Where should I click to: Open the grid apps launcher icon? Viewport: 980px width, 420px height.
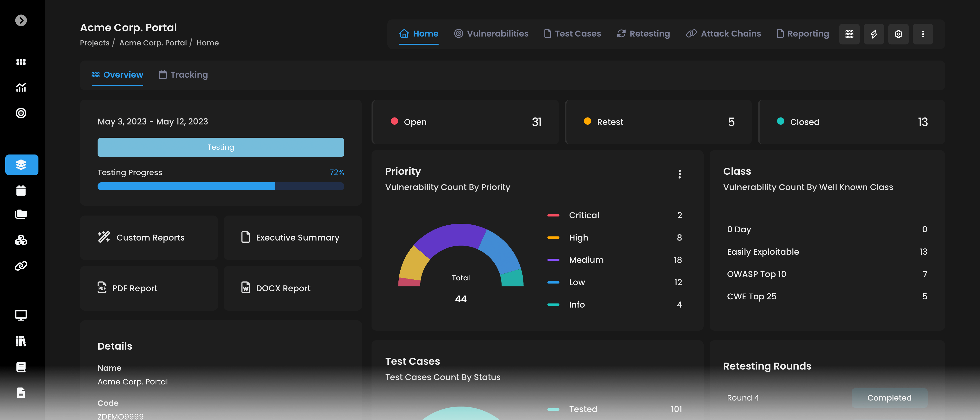850,34
